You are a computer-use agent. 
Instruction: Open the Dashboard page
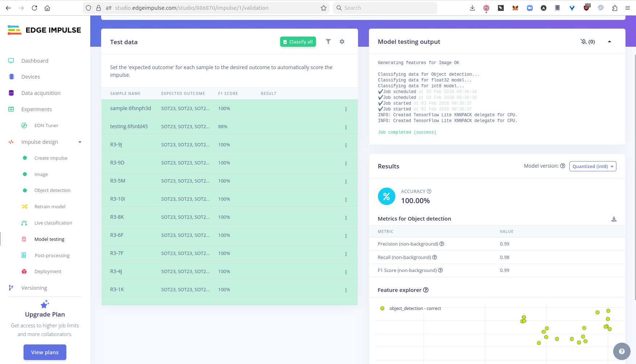point(35,61)
